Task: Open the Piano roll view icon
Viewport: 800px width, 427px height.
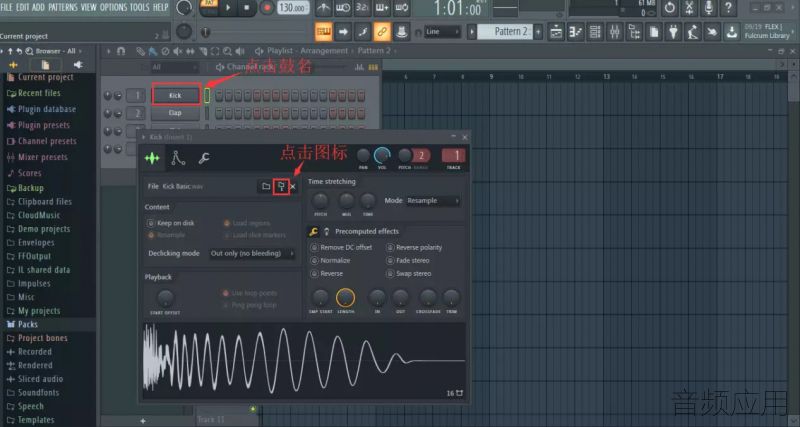Action: 576,32
